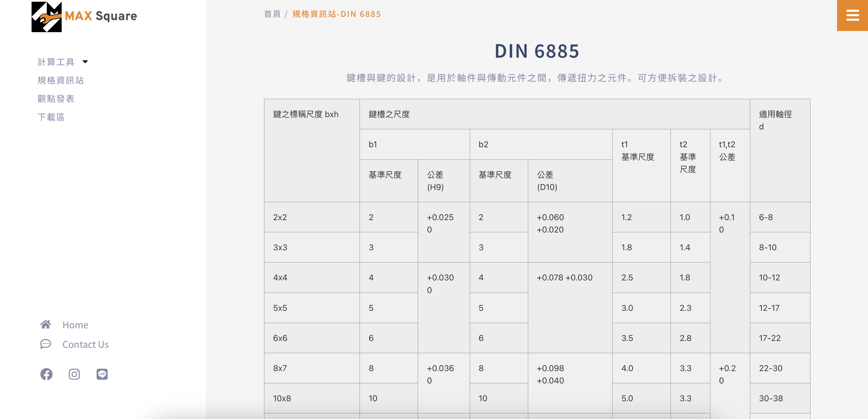
Task: Select the 4x4 key size cell
Action: [312, 278]
